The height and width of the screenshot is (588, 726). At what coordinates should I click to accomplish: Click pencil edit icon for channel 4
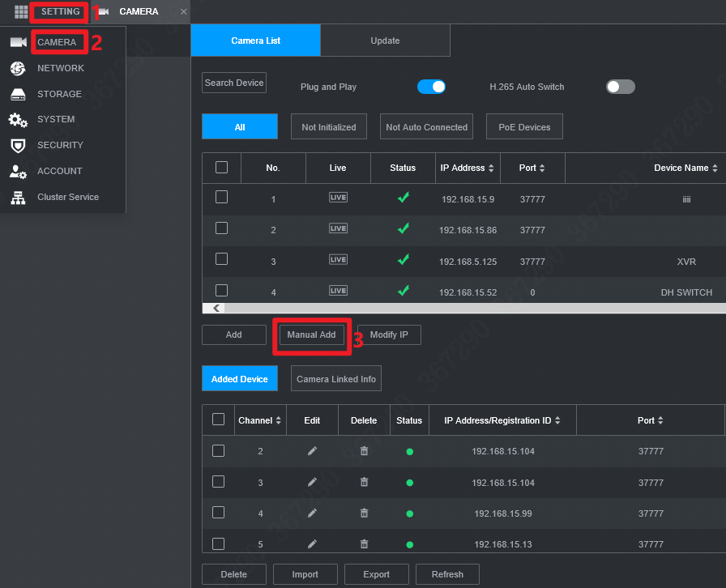coord(312,513)
